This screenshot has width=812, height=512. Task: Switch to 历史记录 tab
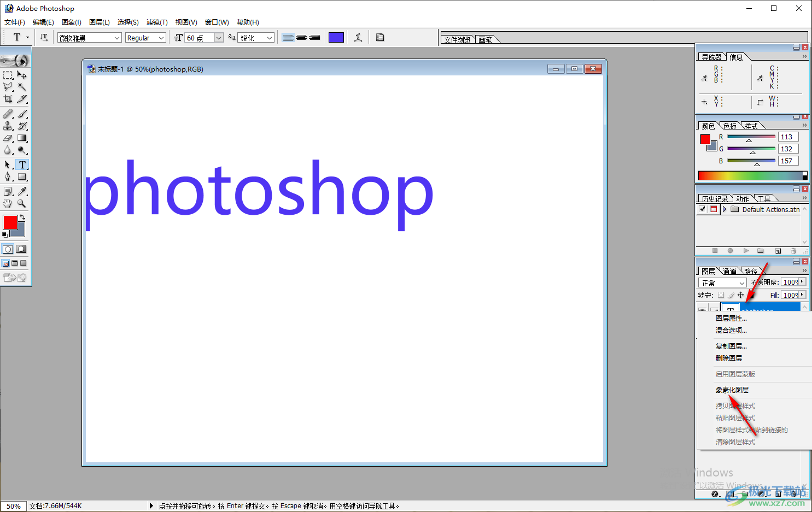[x=715, y=198]
